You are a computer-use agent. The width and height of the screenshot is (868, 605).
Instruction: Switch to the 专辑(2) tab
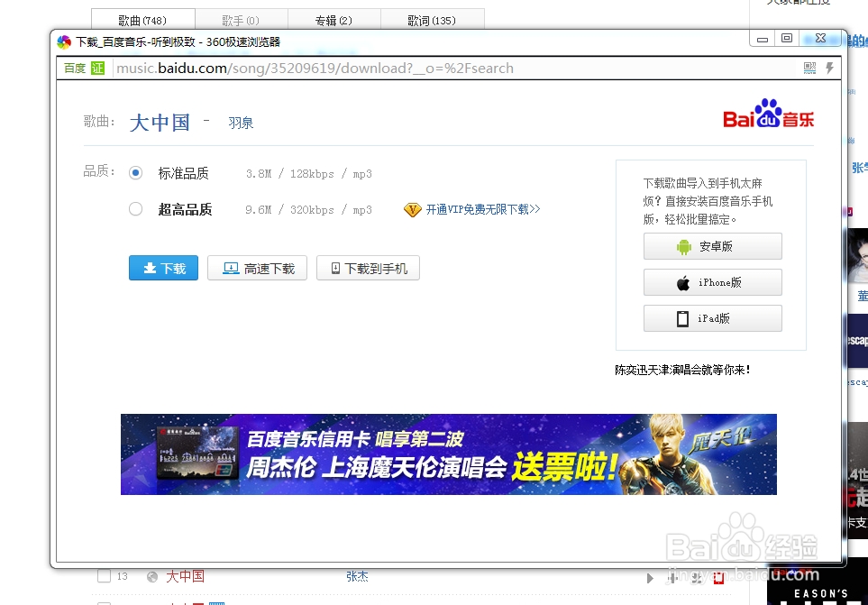334,20
